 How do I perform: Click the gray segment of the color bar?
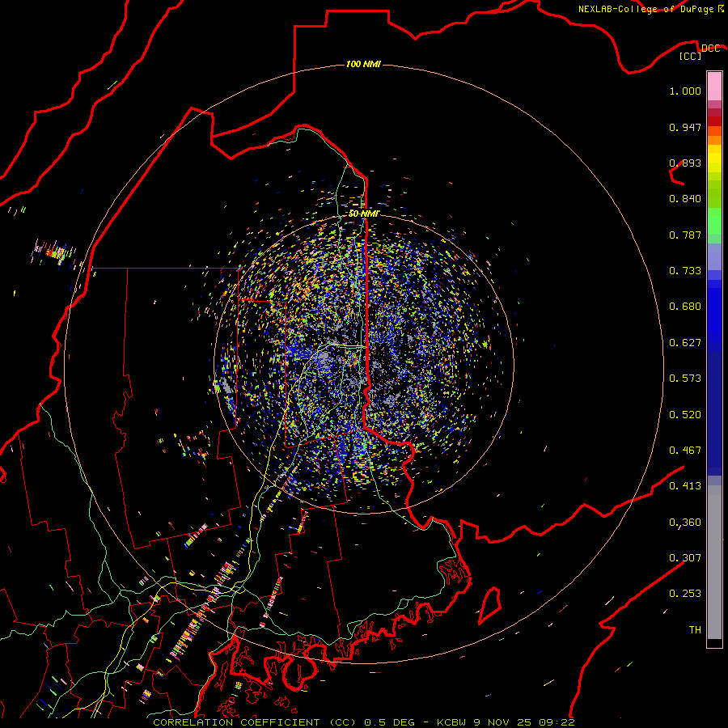pos(714,562)
